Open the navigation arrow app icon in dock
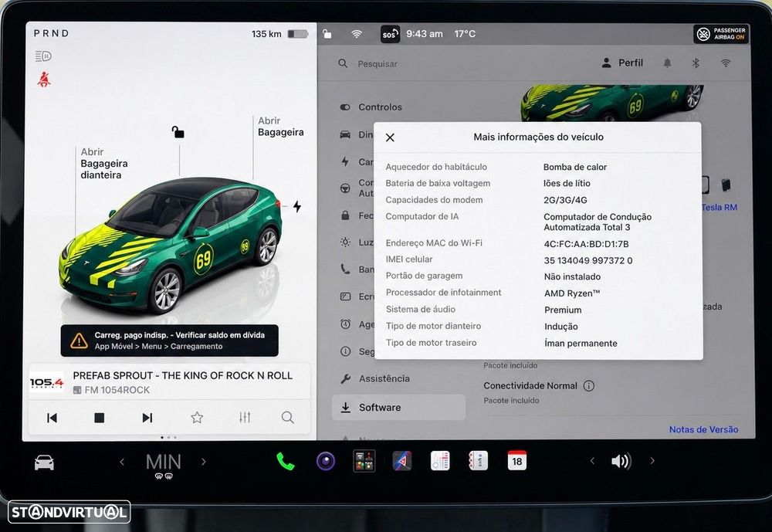Image resolution: width=772 pixels, height=532 pixels. pyautogui.click(x=401, y=461)
